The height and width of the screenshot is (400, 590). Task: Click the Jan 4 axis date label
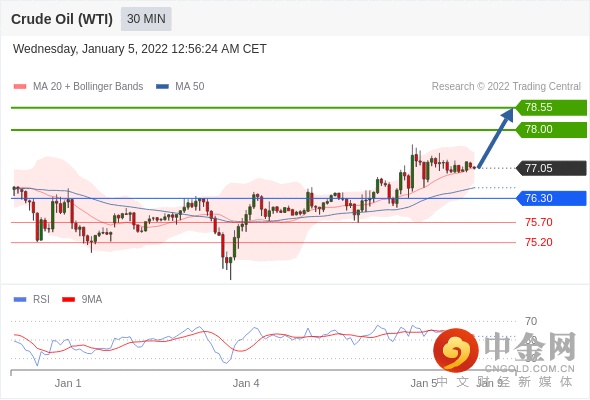[246, 383]
